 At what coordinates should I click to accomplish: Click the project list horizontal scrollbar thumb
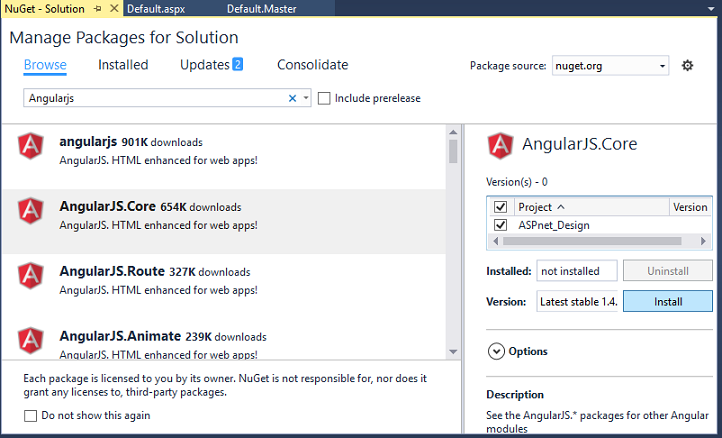click(592, 241)
